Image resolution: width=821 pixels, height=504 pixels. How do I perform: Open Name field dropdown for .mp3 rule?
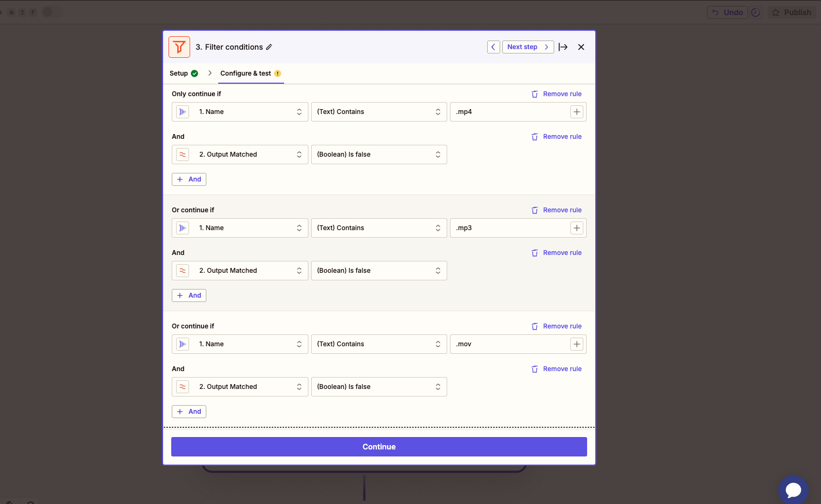pyautogui.click(x=240, y=228)
